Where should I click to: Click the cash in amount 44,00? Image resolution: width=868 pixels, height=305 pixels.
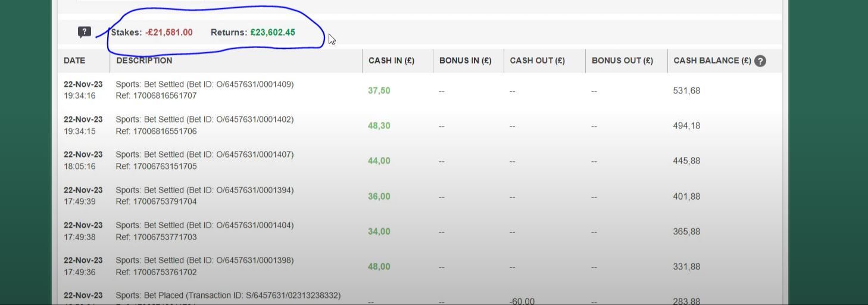(x=379, y=161)
